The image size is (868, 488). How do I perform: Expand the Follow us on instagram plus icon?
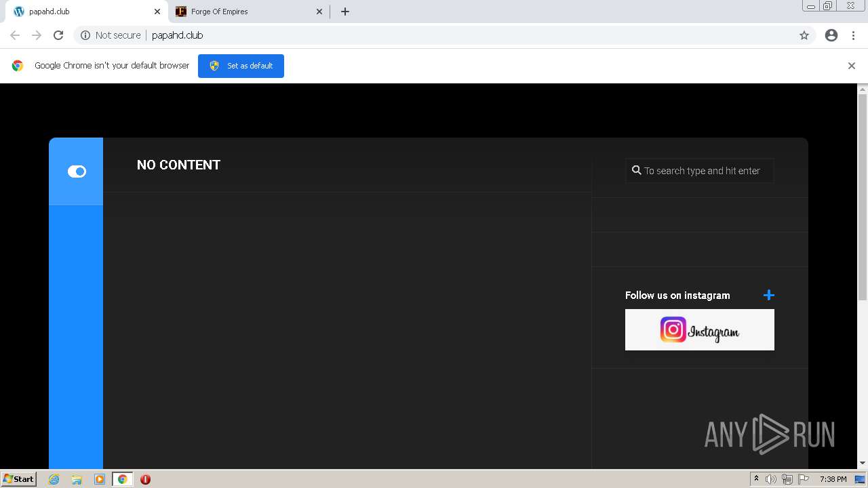coord(768,295)
